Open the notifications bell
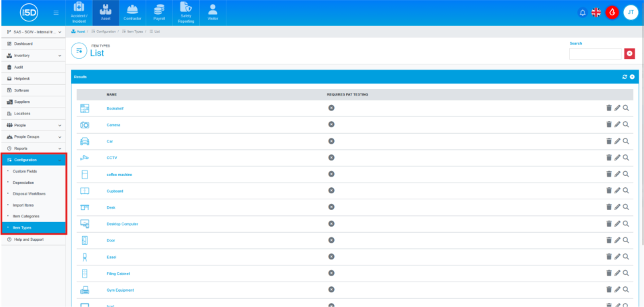Image resolution: width=644 pixels, height=307 pixels. coord(583,13)
